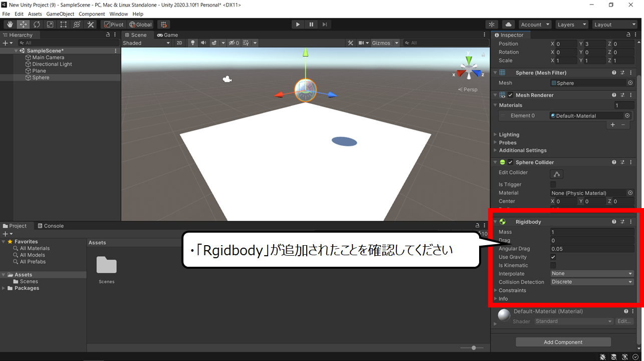The height and width of the screenshot is (361, 644).
Task: Open Layout dropdown
Action: (614, 25)
